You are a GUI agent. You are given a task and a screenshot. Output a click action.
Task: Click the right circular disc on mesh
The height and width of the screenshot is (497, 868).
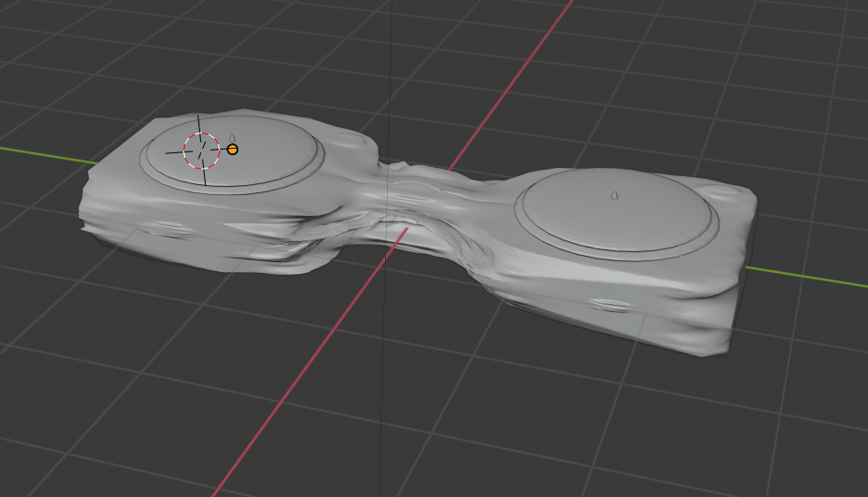coord(612,215)
